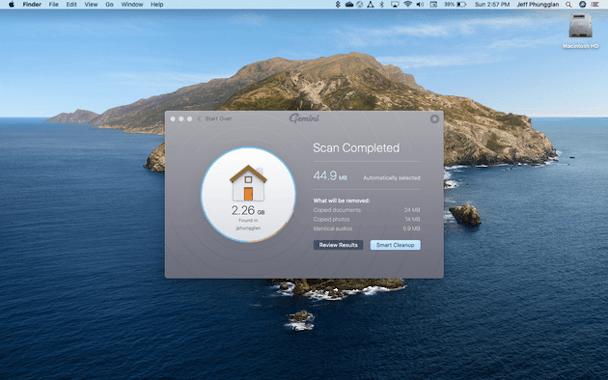Screen dimensions: 608x380
Task: Open the File menu
Action: click(54, 5)
